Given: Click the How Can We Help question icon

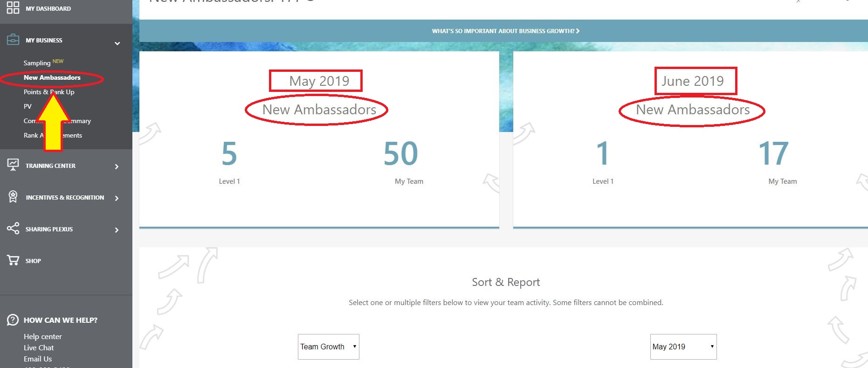Looking at the screenshot, I should [13, 320].
